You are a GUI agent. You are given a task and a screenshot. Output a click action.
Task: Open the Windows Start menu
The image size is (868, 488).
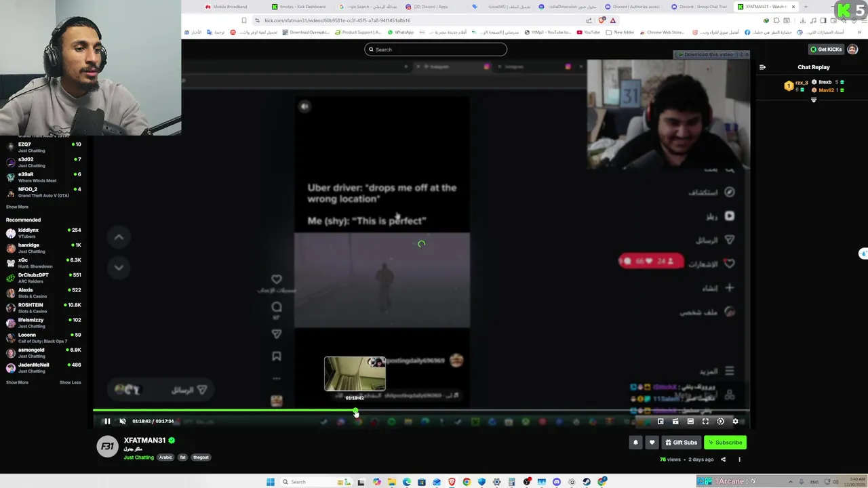click(x=271, y=482)
